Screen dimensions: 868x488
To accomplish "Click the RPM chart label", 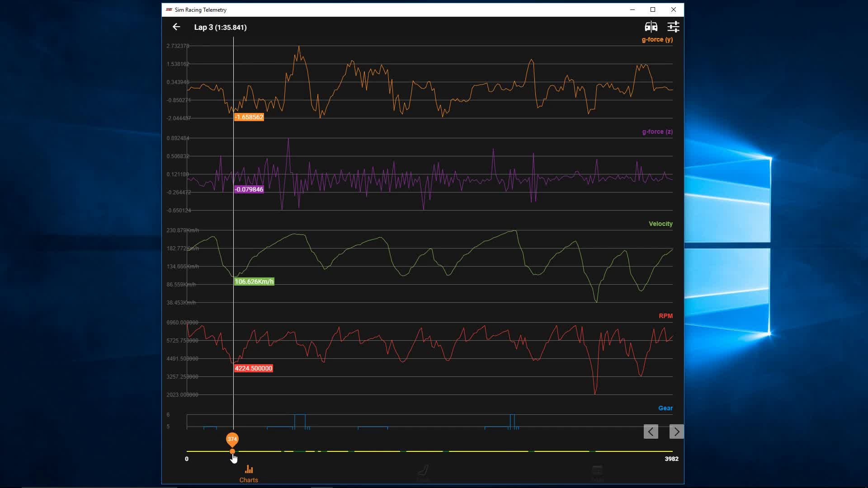I will point(665,316).
